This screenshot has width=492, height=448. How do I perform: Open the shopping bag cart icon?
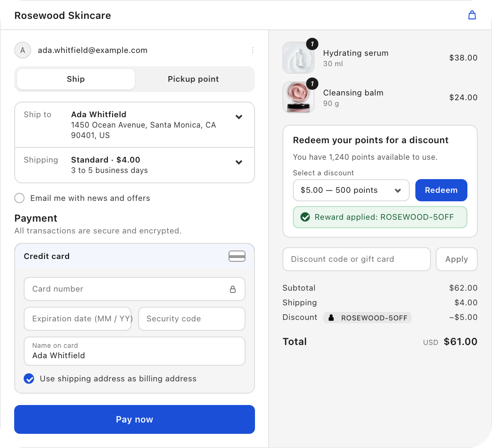pyautogui.click(x=472, y=15)
